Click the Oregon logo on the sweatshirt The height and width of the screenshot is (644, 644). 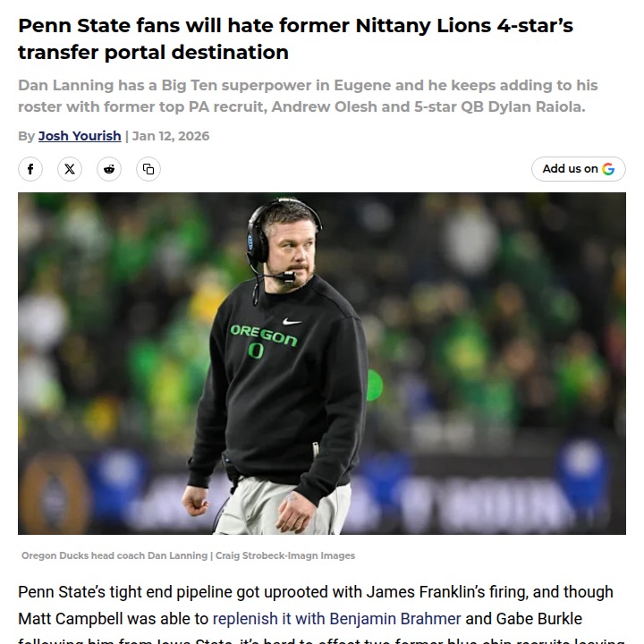262,339
